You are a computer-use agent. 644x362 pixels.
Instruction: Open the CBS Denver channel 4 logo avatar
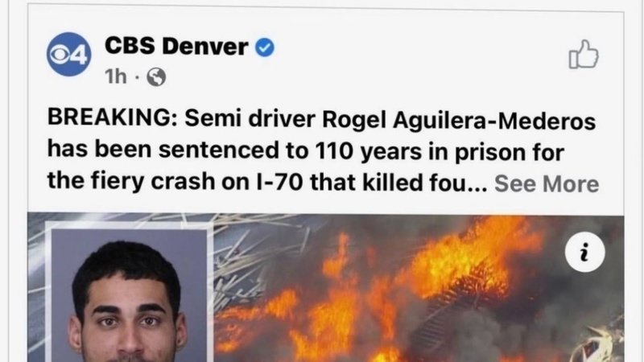click(69, 54)
